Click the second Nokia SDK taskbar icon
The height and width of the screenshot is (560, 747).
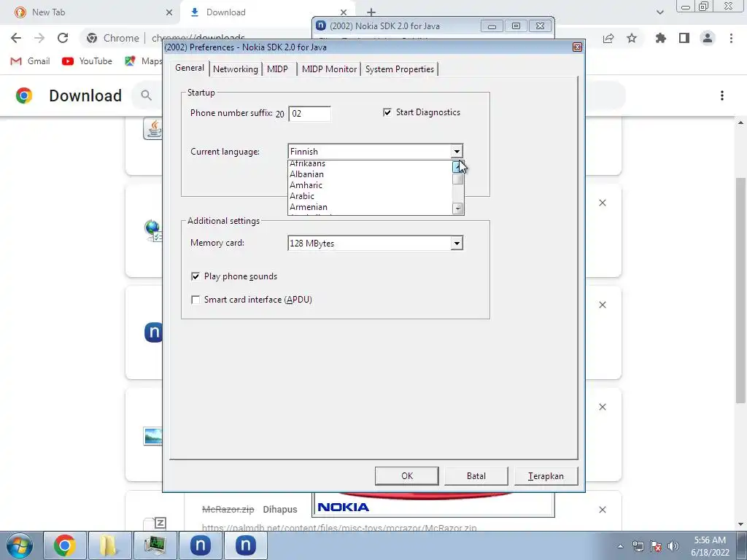[x=246, y=545]
